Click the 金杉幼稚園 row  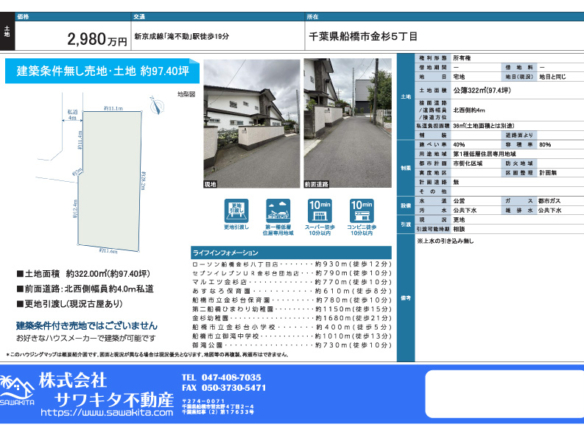point(292,318)
